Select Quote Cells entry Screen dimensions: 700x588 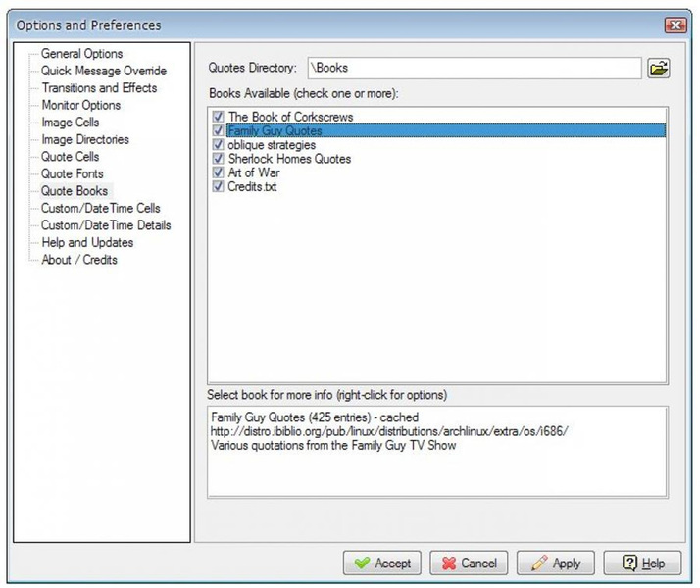tap(70, 157)
